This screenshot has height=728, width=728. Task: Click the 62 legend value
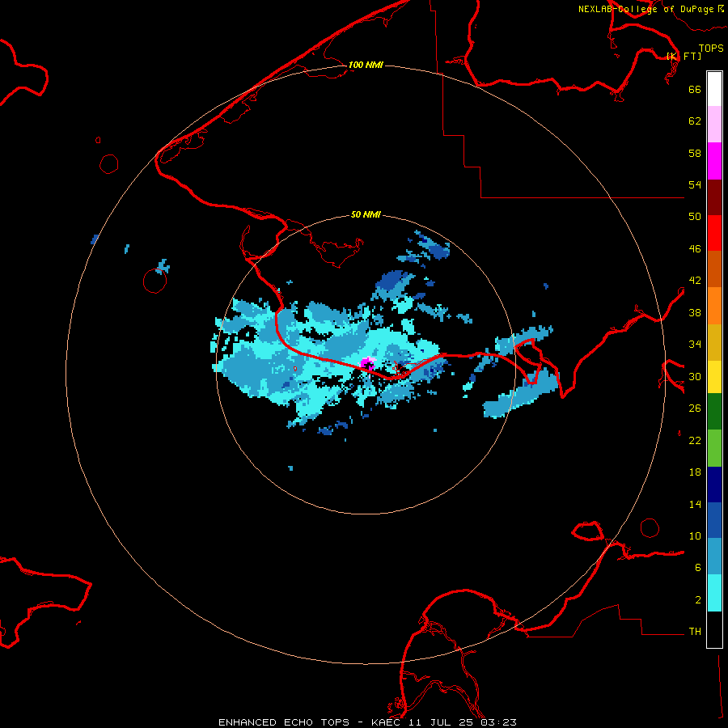[695, 121]
